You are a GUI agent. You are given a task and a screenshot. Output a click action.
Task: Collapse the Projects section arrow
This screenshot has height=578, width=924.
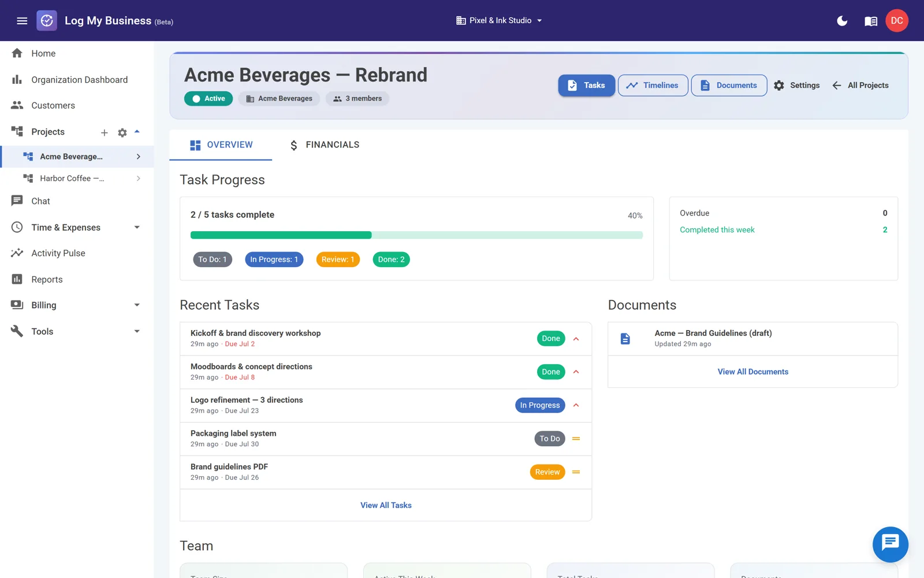(x=137, y=132)
